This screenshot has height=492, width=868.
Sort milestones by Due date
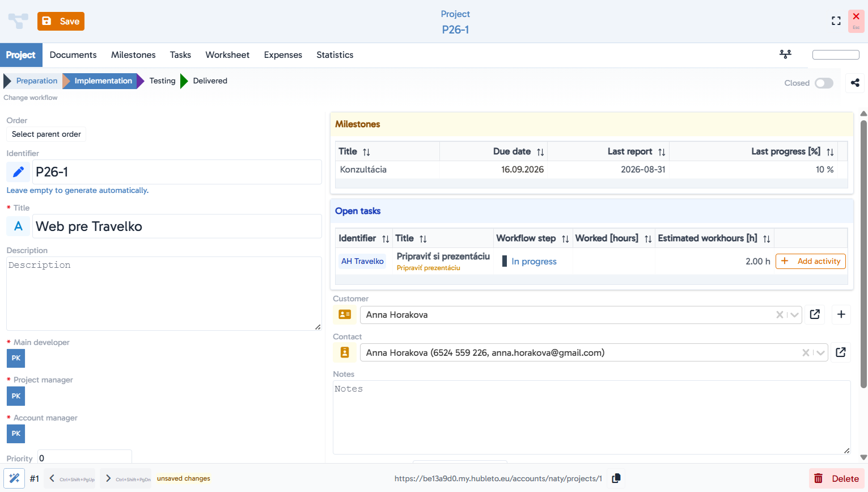tap(540, 152)
